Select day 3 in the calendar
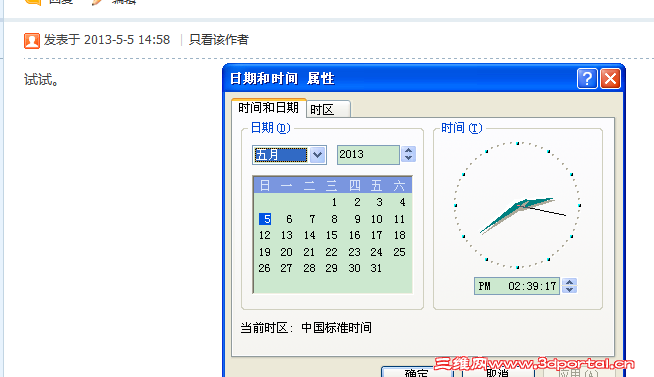Screen dimensions: 654x377 [x=379, y=202]
